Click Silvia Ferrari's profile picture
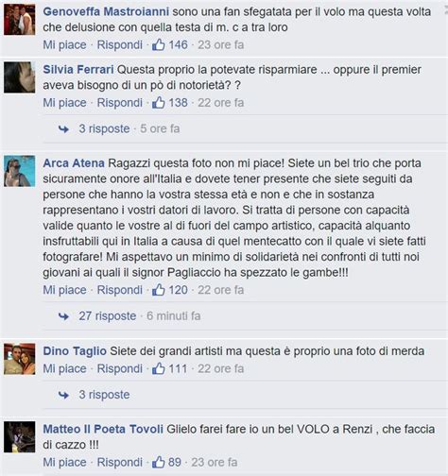The width and height of the screenshot is (448, 476). point(20,77)
